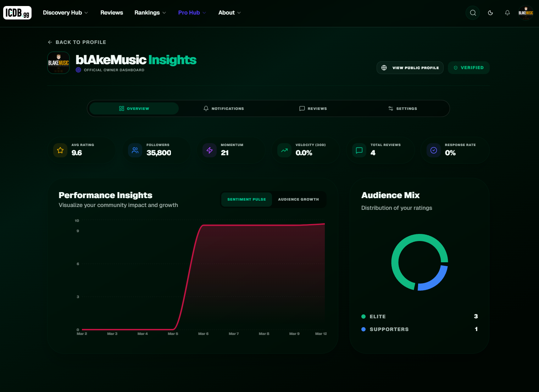539x392 pixels.
Task: Click the back arrow icon beside Back to Profile
Action: click(50, 42)
